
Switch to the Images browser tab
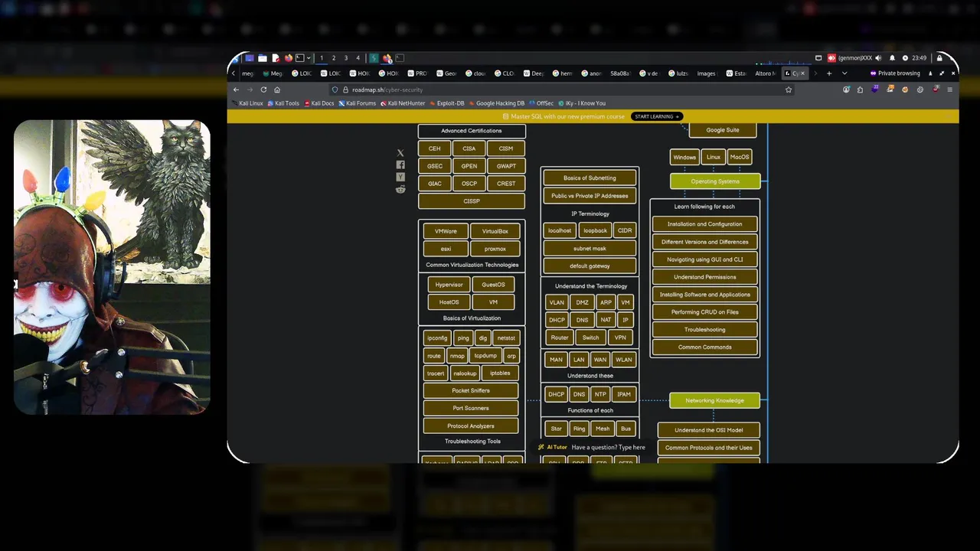[707, 73]
